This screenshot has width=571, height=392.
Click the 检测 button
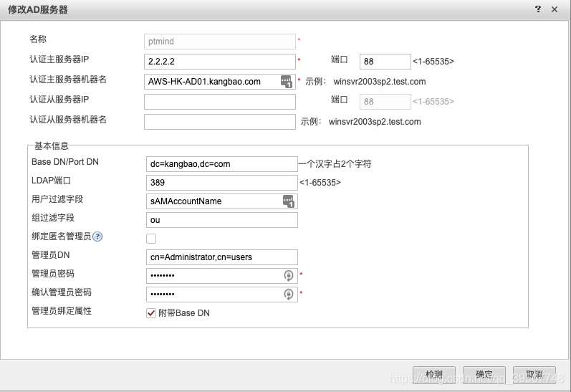tap(434, 375)
